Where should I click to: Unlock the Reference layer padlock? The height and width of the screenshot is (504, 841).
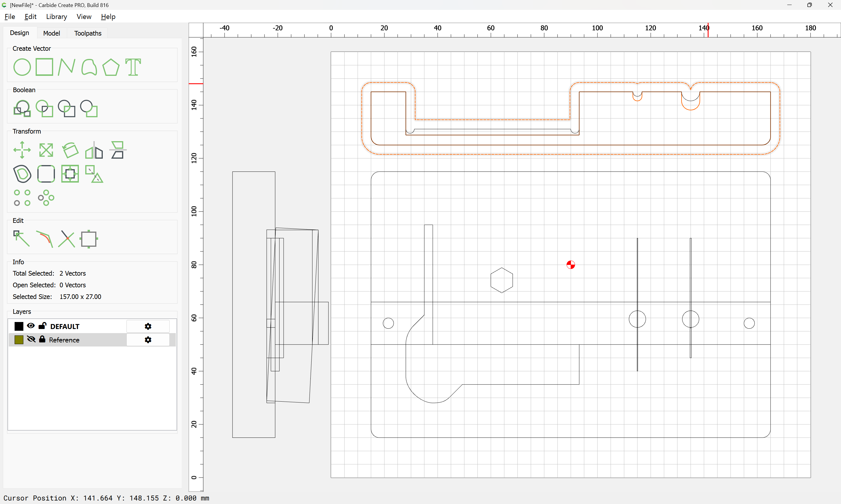42,339
